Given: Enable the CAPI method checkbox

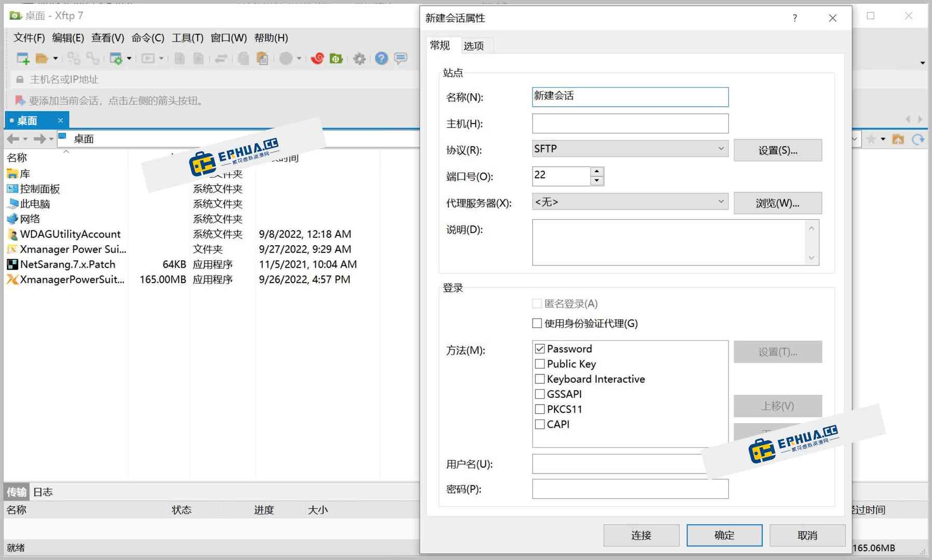Looking at the screenshot, I should (x=539, y=424).
